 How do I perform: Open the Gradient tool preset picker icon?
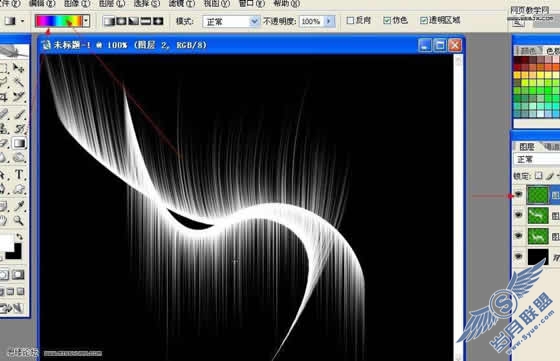(10, 21)
